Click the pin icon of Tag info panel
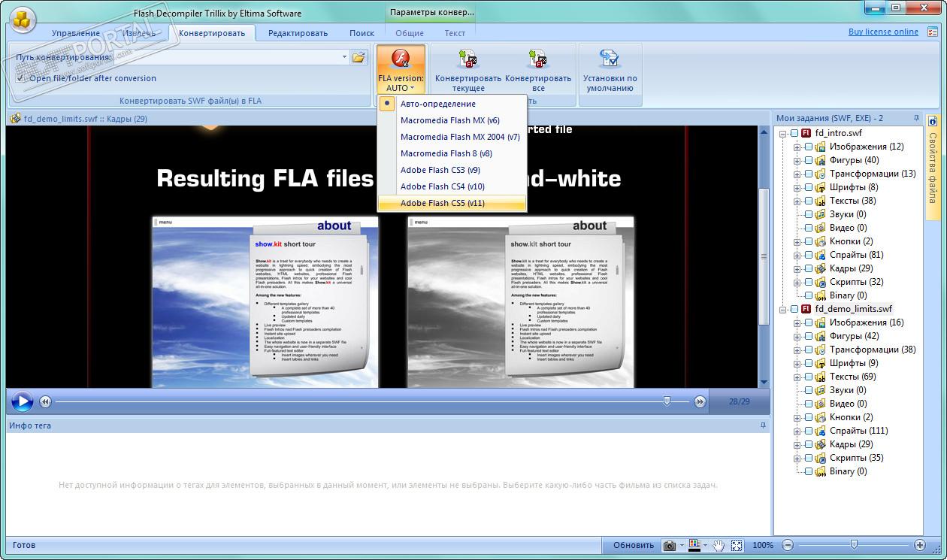Image resolution: width=947 pixels, height=560 pixels. [764, 425]
